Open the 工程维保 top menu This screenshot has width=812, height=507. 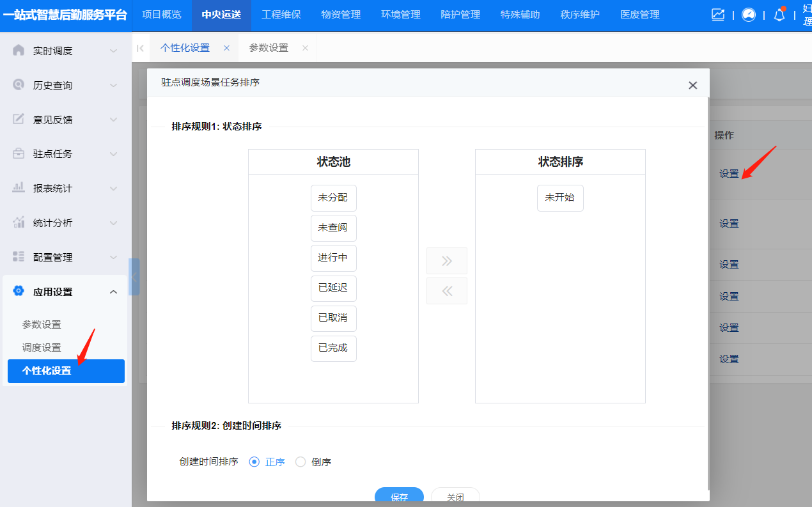(x=281, y=15)
